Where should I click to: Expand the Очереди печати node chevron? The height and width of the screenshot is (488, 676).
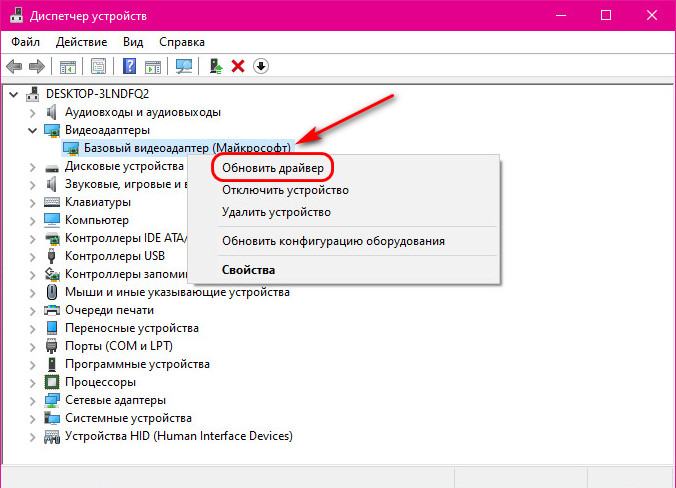(x=33, y=310)
